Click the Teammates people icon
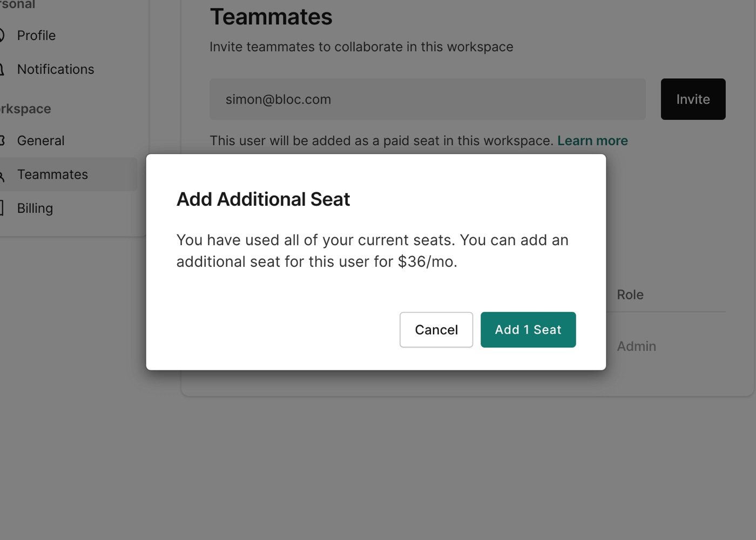The height and width of the screenshot is (540, 756). (2, 175)
